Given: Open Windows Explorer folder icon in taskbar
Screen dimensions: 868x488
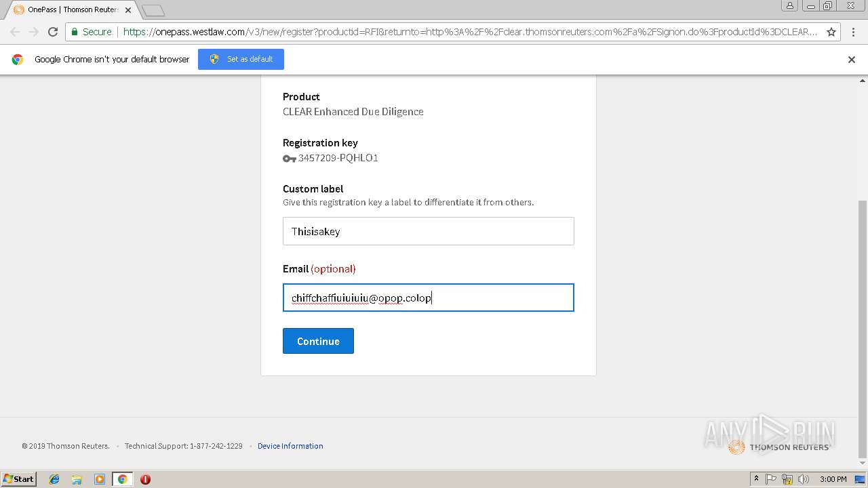Looking at the screenshot, I should 77,479.
